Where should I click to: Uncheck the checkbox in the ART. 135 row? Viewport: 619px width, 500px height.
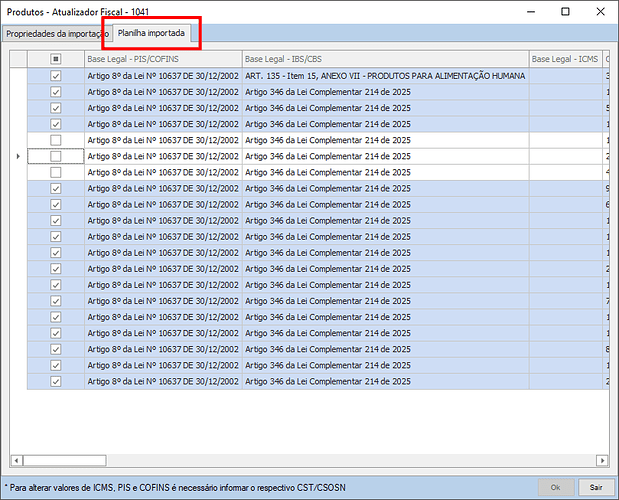pyautogui.click(x=56, y=76)
